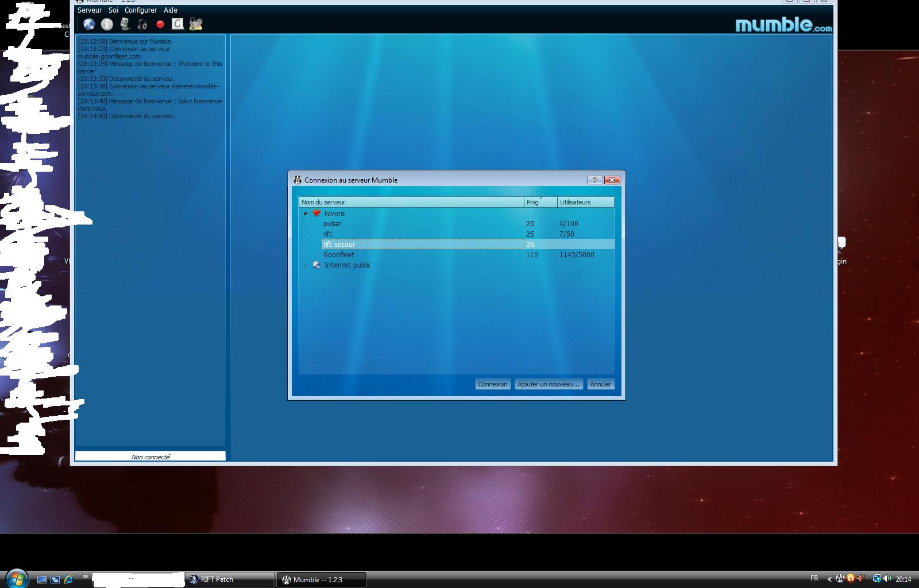Click the globe Connect icon in Mumble toolbar
Image resolution: width=919 pixels, height=588 pixels.
click(89, 24)
